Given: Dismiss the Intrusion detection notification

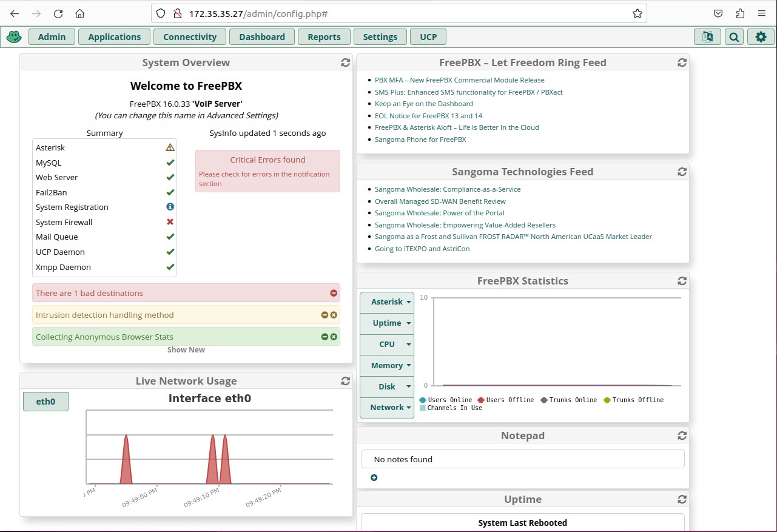Looking at the screenshot, I should [x=334, y=315].
